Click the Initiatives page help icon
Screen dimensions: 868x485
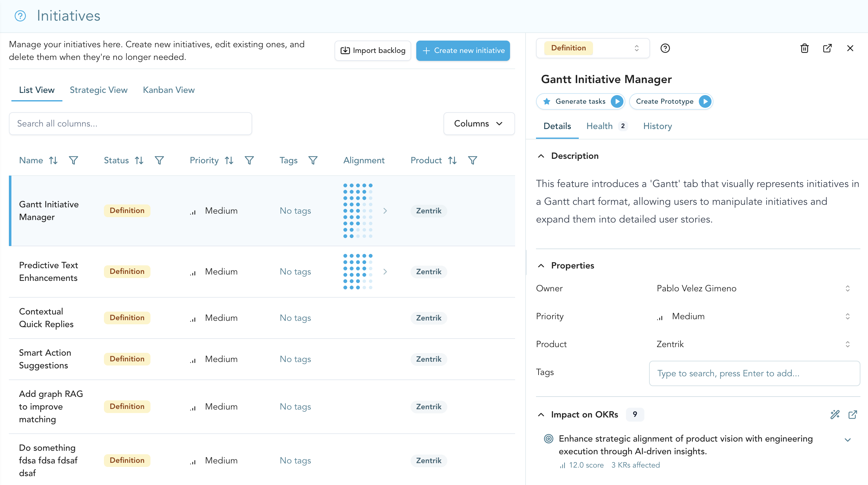click(x=20, y=16)
